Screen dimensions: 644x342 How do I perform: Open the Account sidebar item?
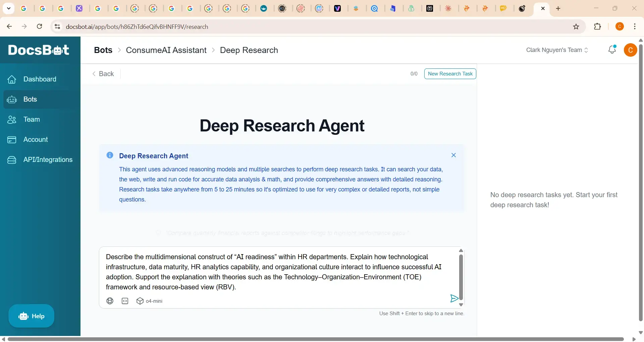36,139
